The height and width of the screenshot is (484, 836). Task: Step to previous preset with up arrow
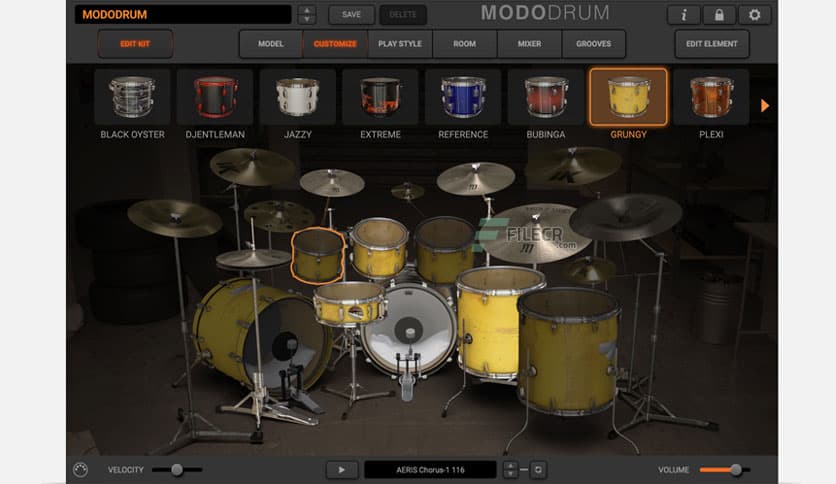(x=307, y=10)
